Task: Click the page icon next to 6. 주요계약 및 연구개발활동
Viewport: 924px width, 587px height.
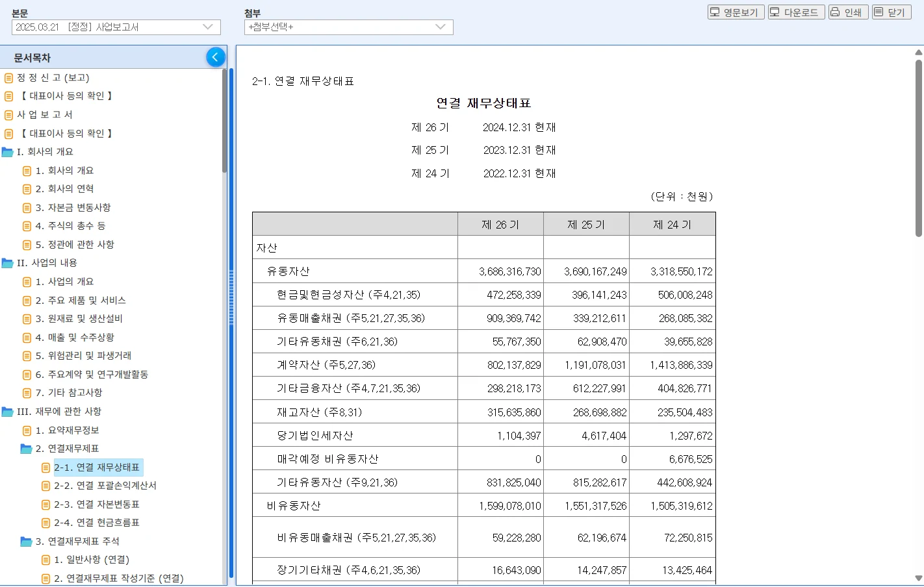Action: tap(27, 375)
